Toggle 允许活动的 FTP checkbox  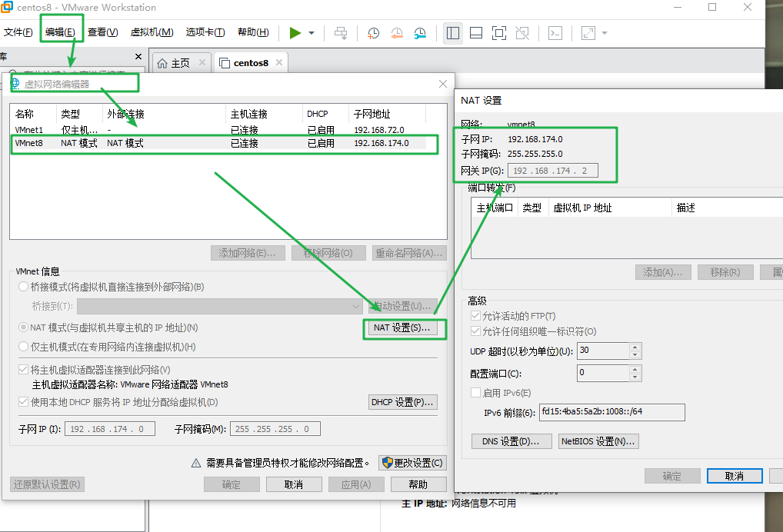tap(475, 316)
